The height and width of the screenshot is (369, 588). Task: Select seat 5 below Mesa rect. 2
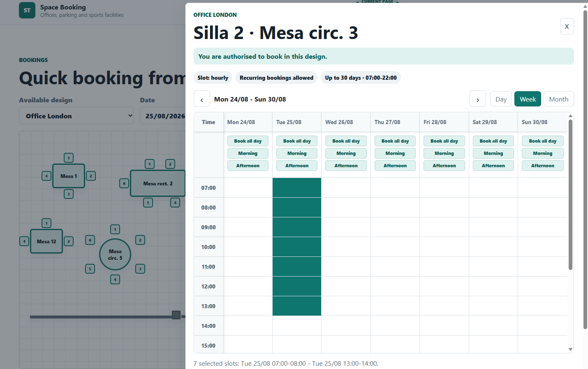[148, 203]
